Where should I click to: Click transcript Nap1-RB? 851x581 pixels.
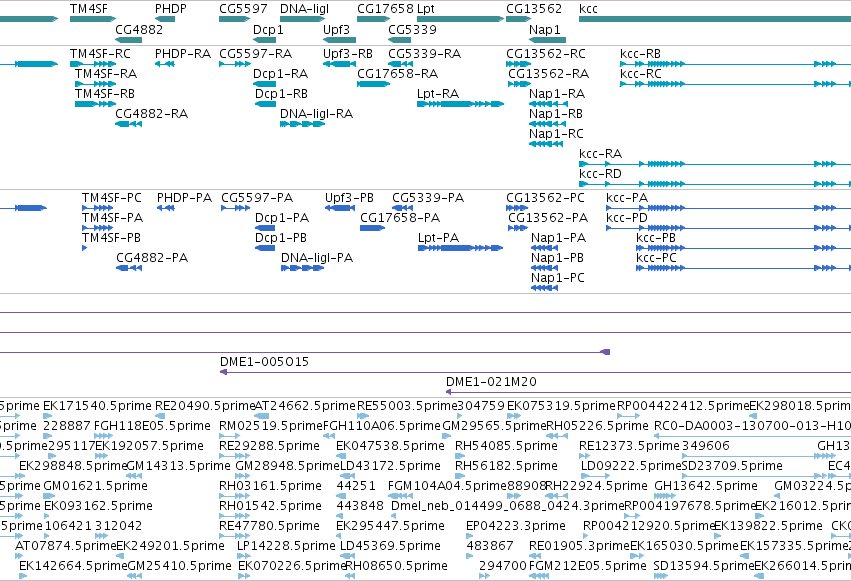click(x=556, y=114)
